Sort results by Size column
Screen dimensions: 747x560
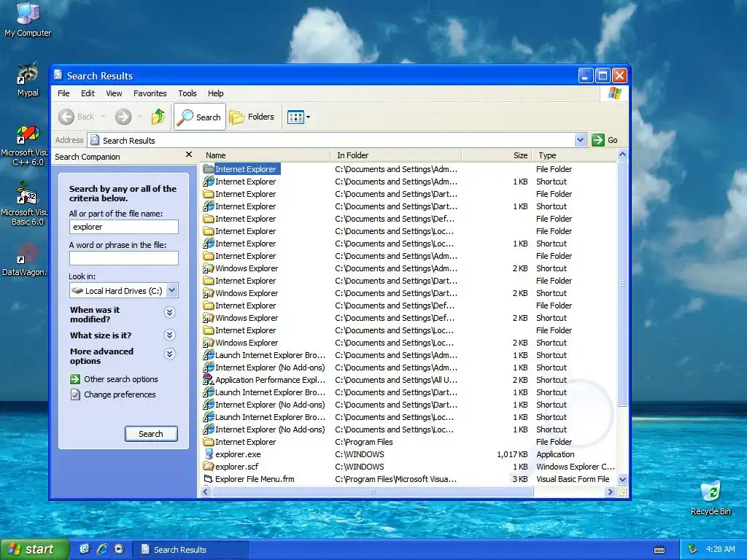click(x=496, y=155)
